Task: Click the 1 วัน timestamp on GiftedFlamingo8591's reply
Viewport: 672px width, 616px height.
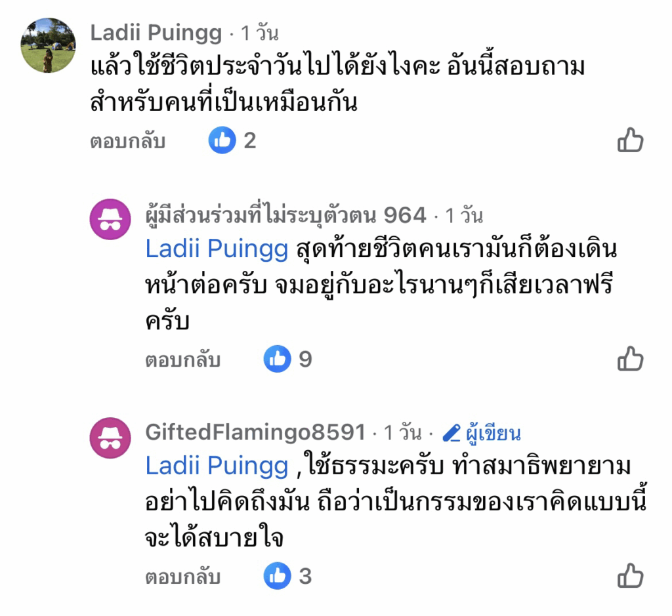Action: pyautogui.click(x=402, y=433)
